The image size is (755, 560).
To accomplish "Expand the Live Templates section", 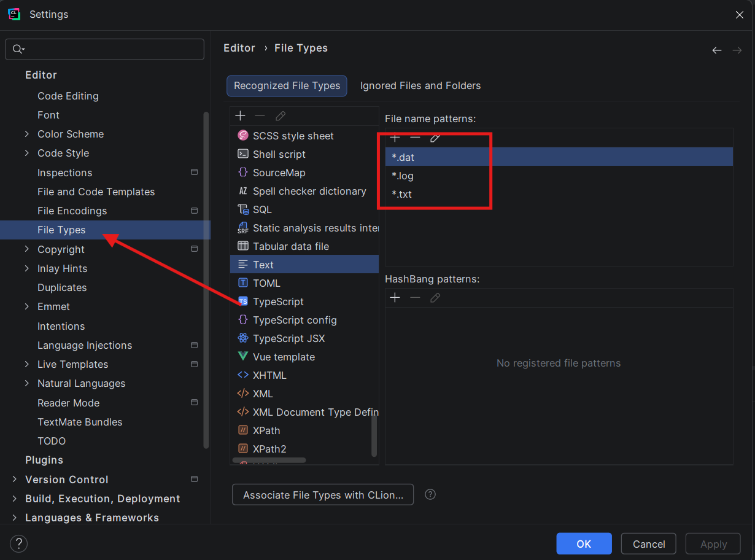I will click(26, 364).
